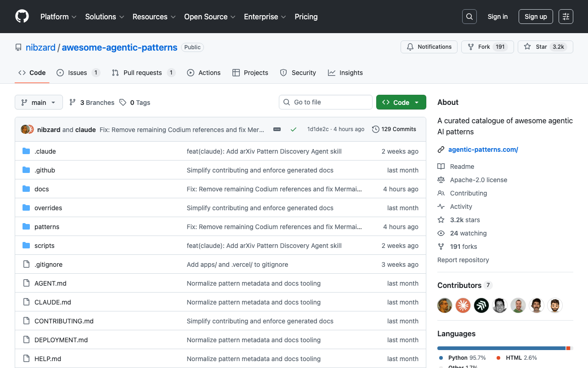Open Notifications bell button

429,47
